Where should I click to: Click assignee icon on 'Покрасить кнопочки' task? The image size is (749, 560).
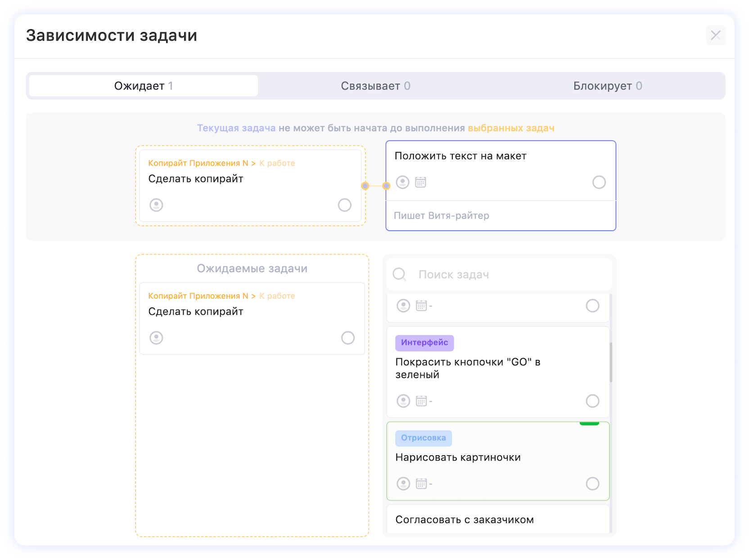coord(403,401)
